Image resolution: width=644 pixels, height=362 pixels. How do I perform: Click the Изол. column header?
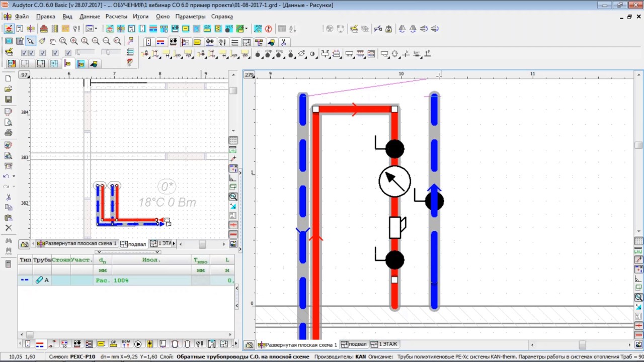point(151,260)
